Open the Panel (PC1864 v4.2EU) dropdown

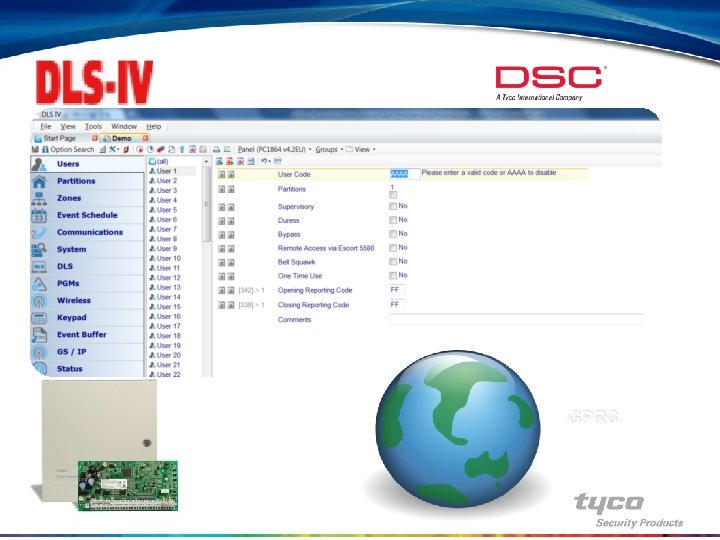(274, 149)
